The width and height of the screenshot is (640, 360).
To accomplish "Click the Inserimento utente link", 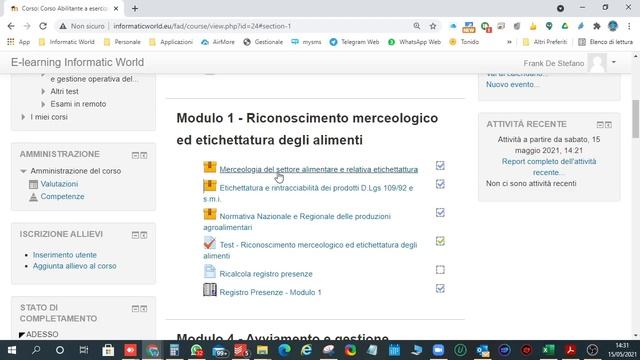I will tap(65, 255).
